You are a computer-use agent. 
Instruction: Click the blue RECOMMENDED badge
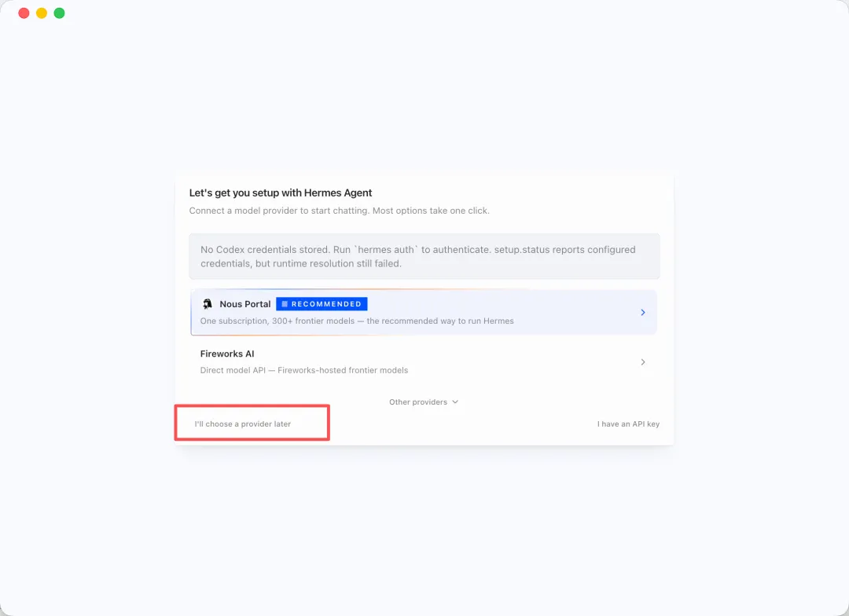click(x=322, y=304)
